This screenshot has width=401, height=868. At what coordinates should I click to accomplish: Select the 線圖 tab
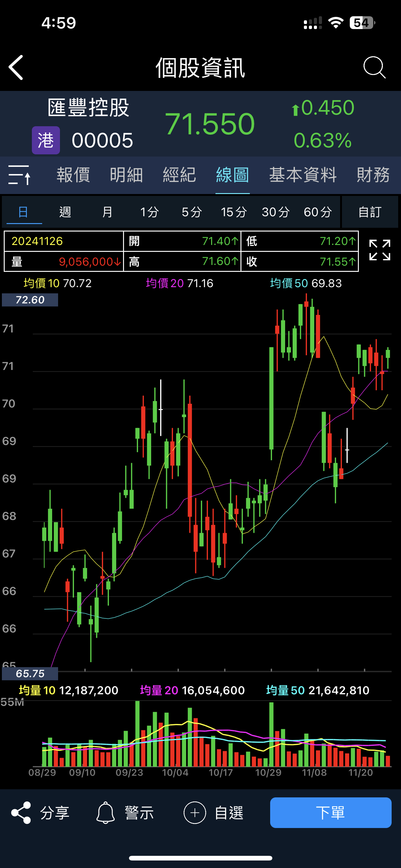233,175
